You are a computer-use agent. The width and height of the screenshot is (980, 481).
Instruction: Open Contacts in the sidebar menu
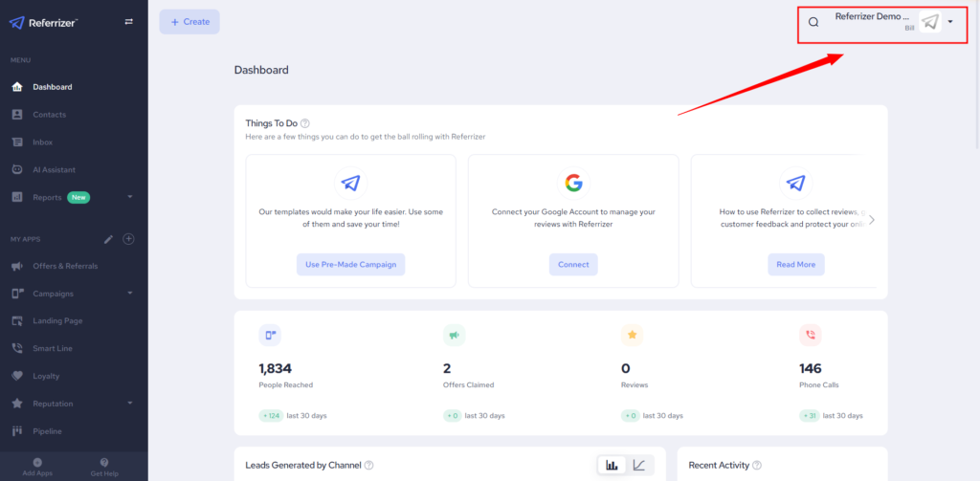[49, 115]
